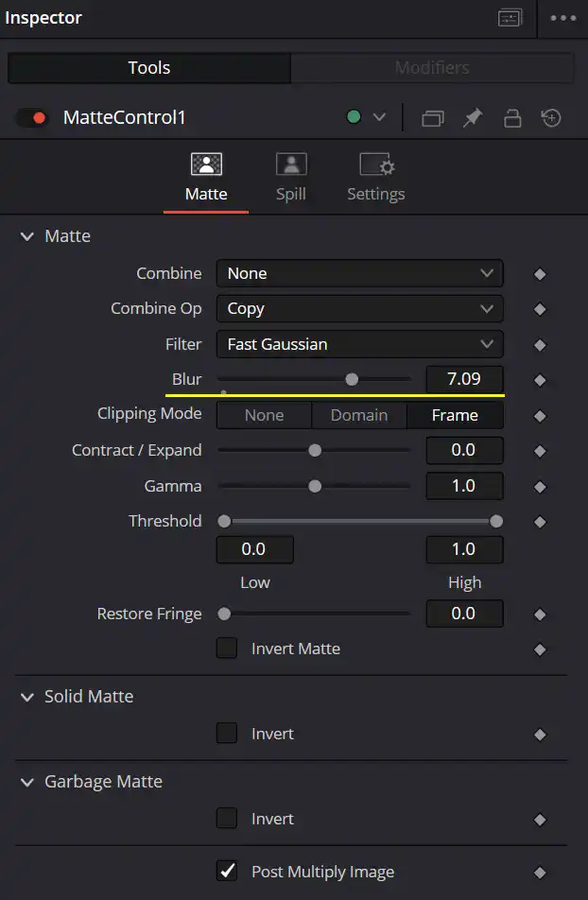
Task: Add keyframe for Invert Matte
Action: [540, 649]
